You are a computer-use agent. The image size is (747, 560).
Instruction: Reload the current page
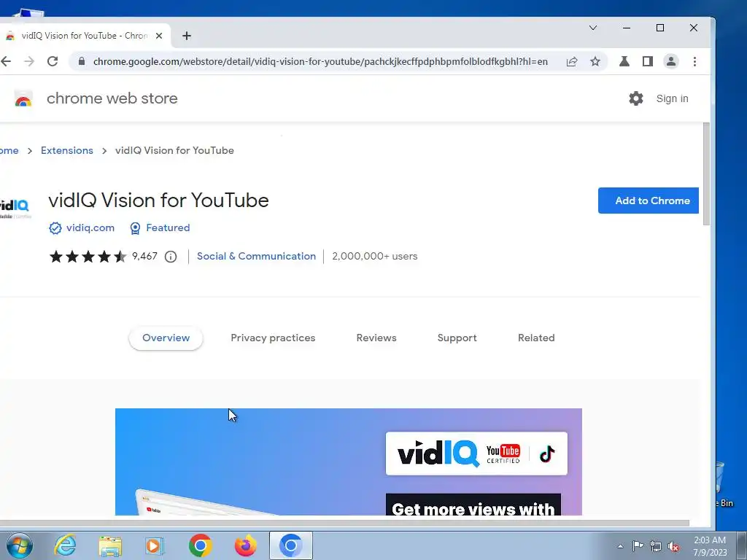pyautogui.click(x=53, y=61)
